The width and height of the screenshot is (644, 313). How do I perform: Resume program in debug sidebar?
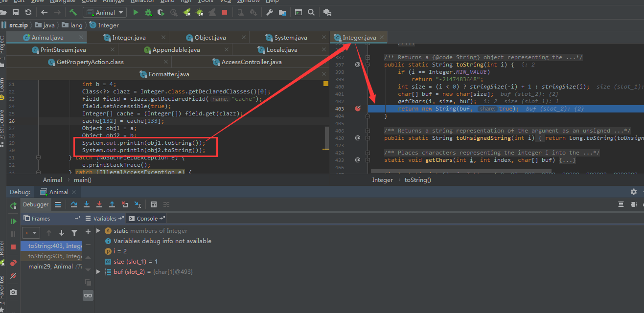(x=13, y=221)
